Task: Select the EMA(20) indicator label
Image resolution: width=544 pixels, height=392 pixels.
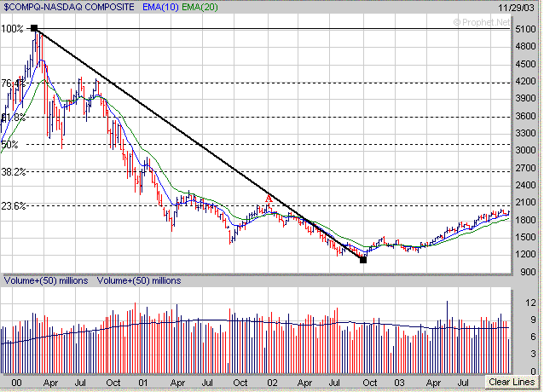Action: pos(200,7)
